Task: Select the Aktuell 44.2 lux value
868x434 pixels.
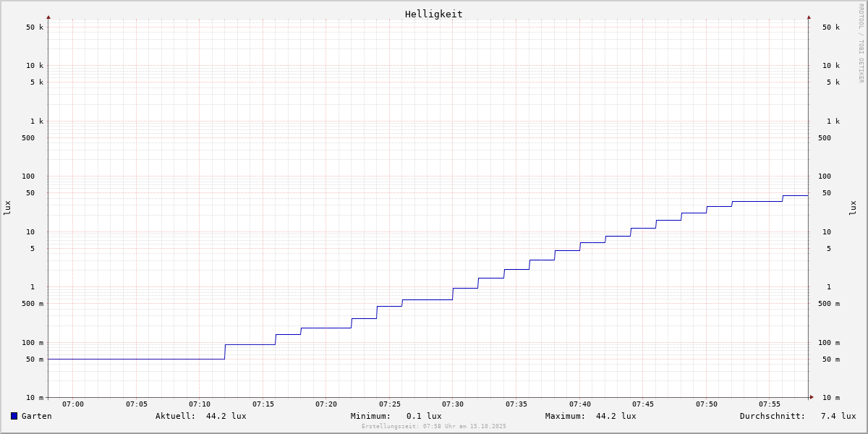Action: click(226, 416)
